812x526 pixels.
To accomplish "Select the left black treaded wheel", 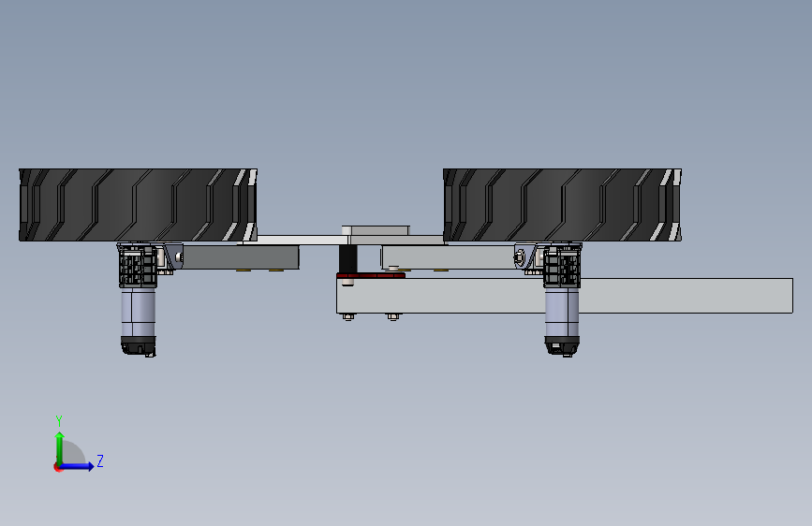I will click(x=138, y=204).
